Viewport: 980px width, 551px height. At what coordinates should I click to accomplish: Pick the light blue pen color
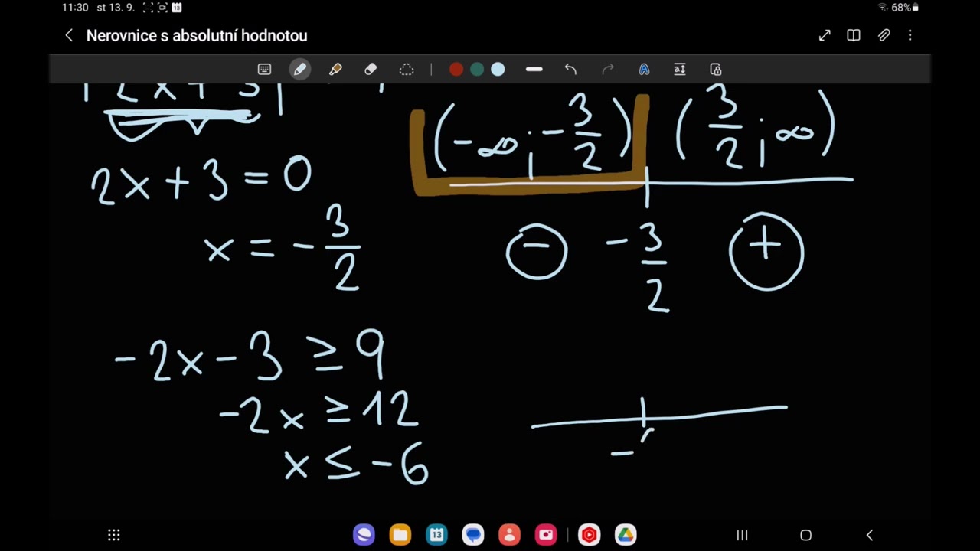498,70
